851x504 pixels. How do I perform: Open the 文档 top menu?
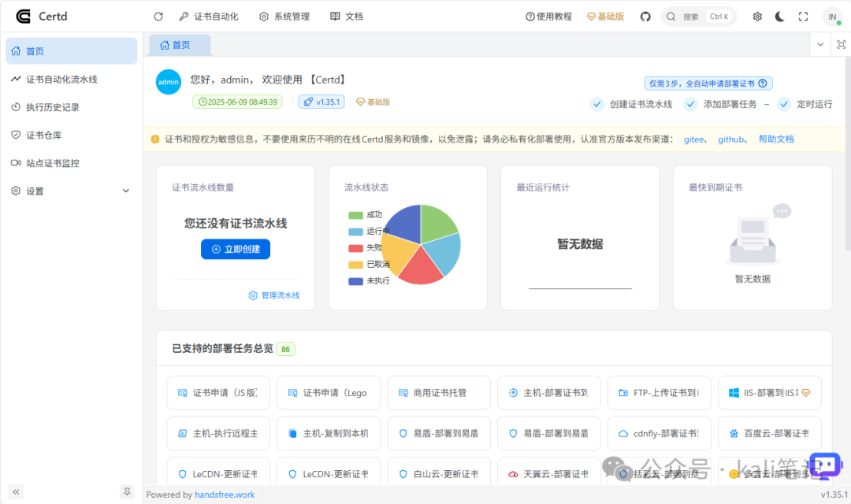click(347, 17)
